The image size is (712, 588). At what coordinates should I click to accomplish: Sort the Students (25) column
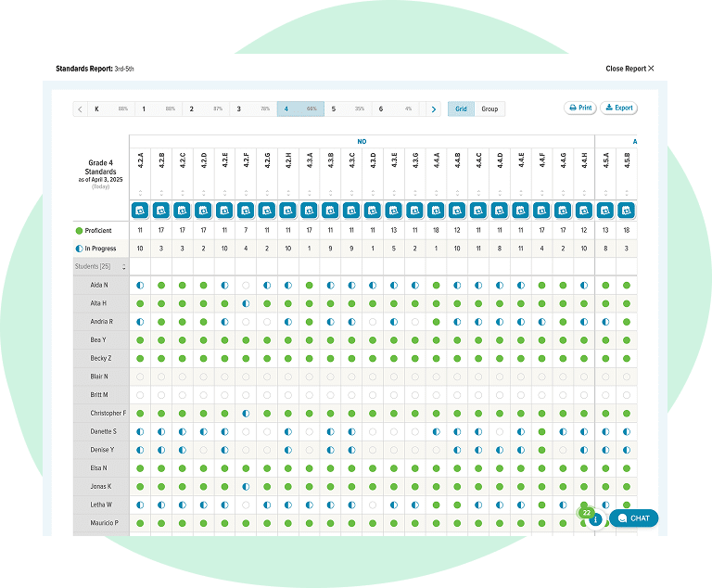(124, 267)
